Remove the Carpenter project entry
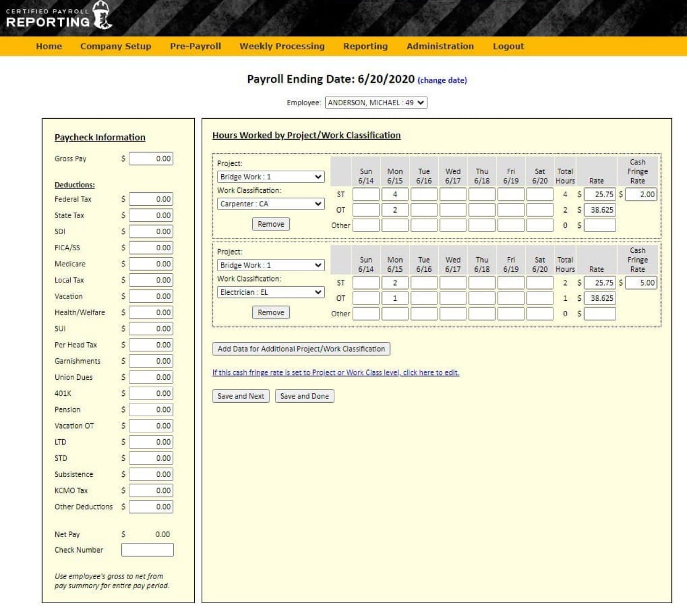The width and height of the screenshot is (687, 616). pos(271,224)
